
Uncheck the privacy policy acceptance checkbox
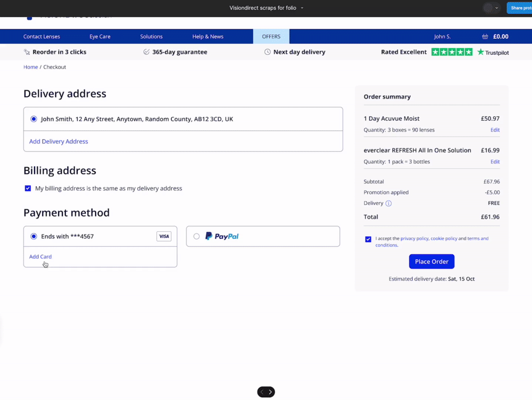tap(368, 239)
